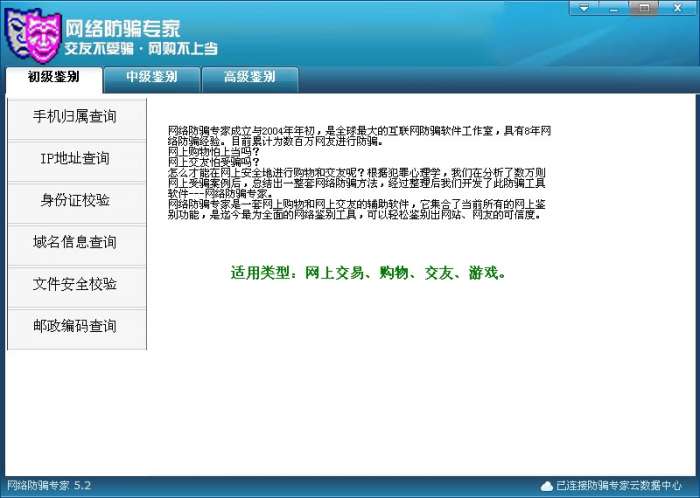Viewport: 700px width, 498px height.
Task: Click the twin masks application logo
Action: (32, 35)
